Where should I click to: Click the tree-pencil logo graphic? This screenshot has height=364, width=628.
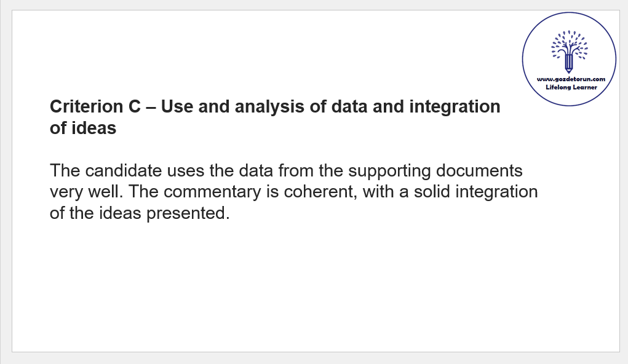click(x=569, y=52)
